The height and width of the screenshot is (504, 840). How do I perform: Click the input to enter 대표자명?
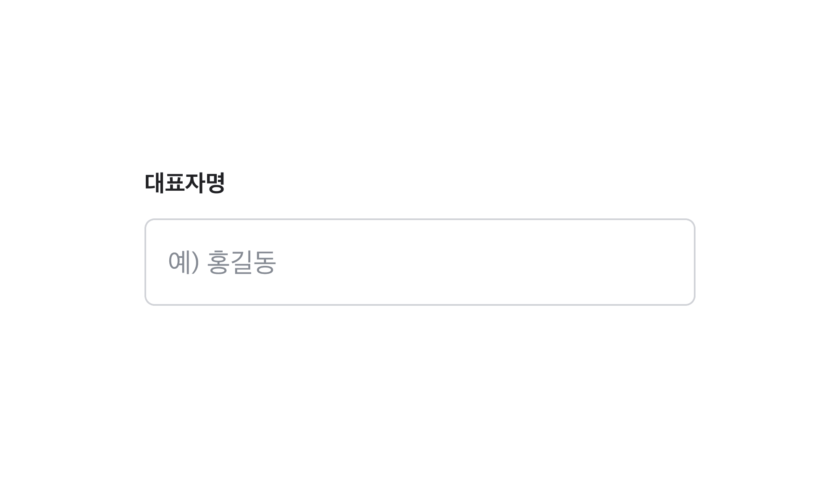[x=420, y=262]
